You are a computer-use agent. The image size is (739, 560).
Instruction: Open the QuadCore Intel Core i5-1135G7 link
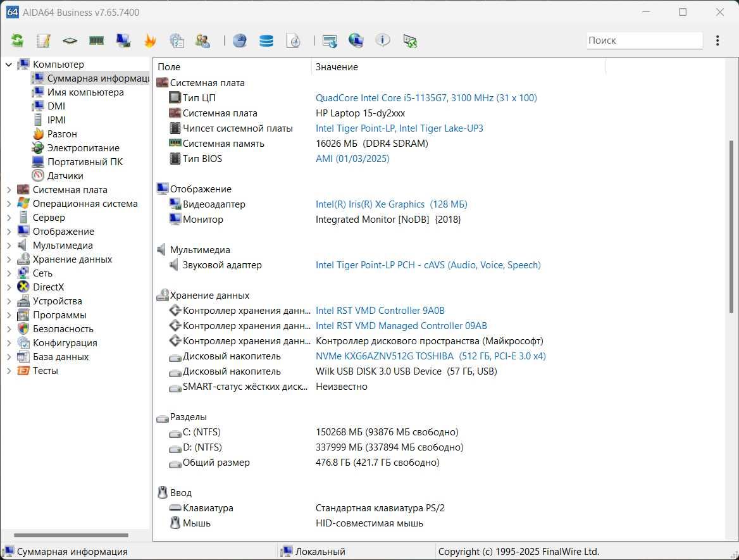pos(426,98)
